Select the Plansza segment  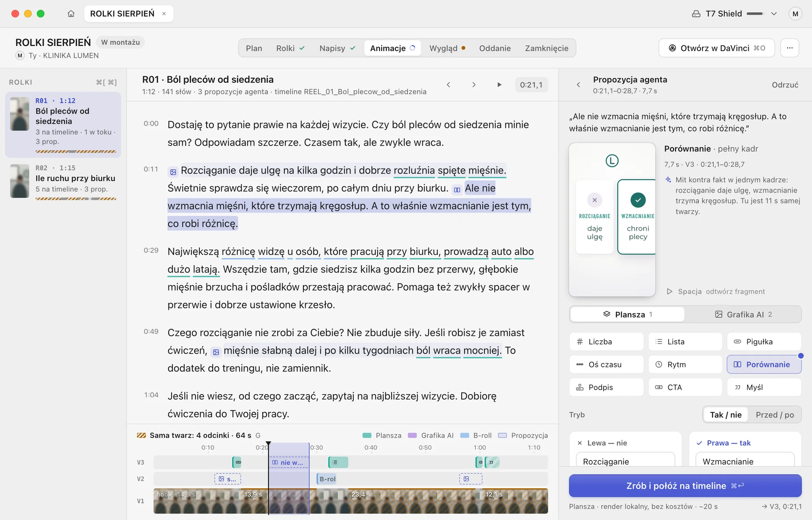[627, 315]
